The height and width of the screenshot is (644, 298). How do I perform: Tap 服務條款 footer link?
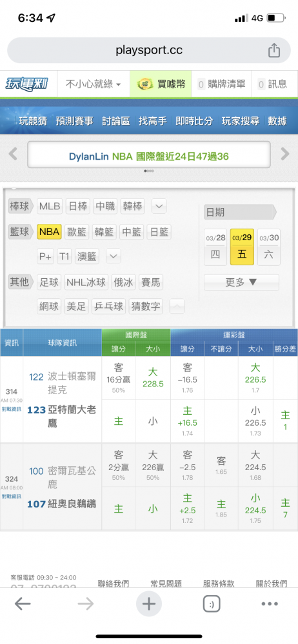[x=219, y=583]
